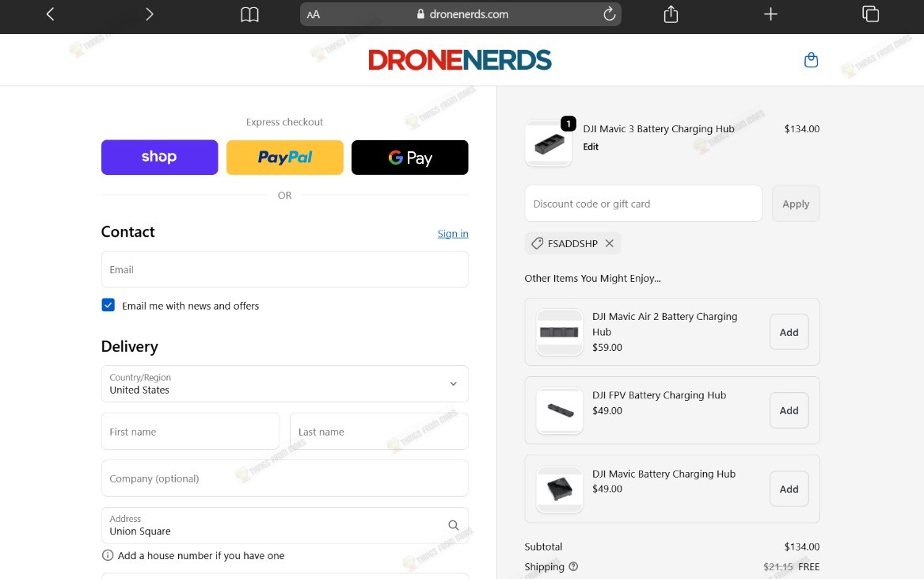Image resolution: width=924 pixels, height=579 pixels.
Task: Click the Shipping FREE value
Action: (x=808, y=566)
